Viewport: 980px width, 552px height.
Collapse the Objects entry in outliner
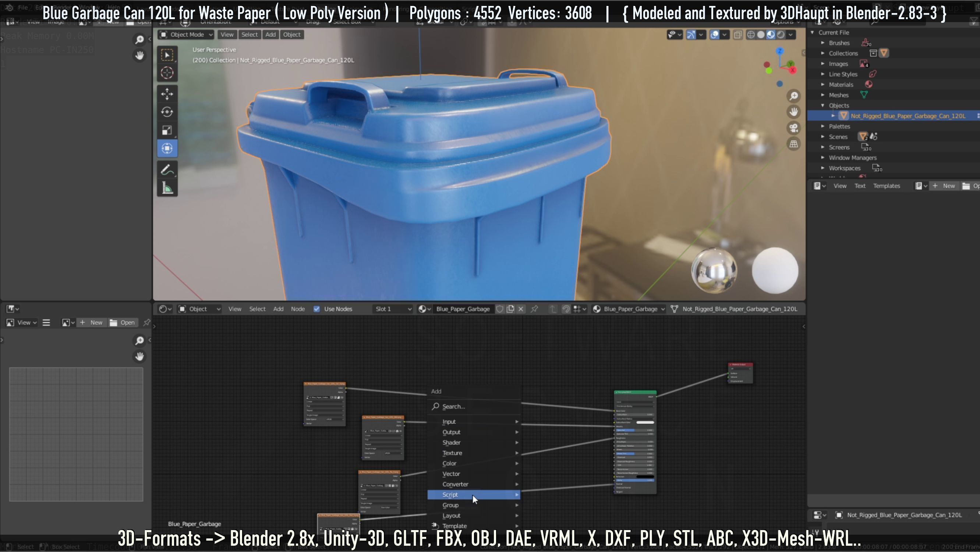822,105
